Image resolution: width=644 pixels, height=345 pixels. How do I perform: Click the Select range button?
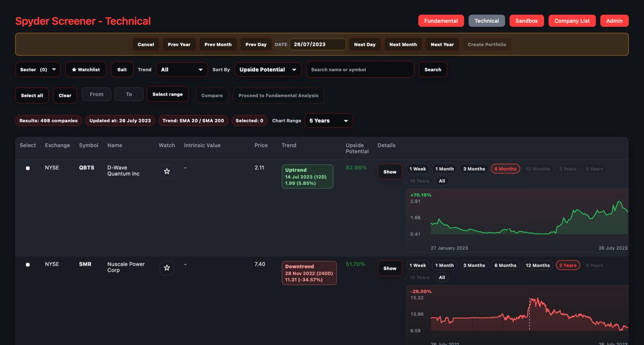(x=168, y=94)
